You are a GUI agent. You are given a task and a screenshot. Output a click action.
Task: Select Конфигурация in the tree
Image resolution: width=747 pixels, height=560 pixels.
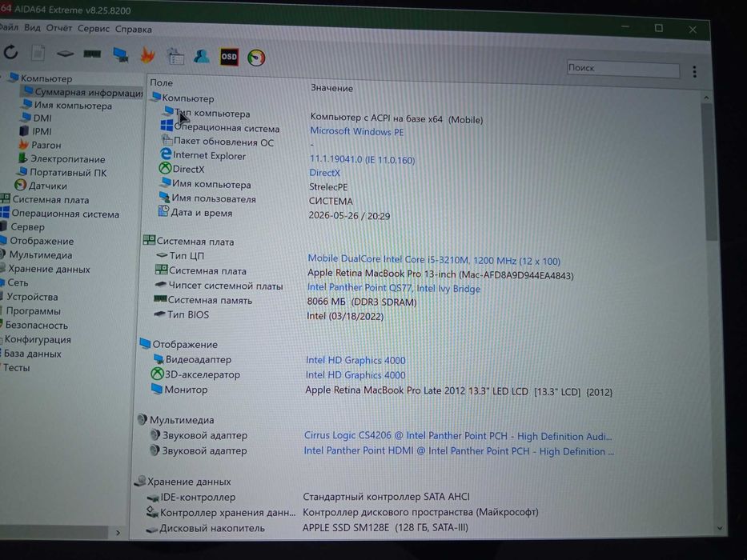(x=36, y=339)
